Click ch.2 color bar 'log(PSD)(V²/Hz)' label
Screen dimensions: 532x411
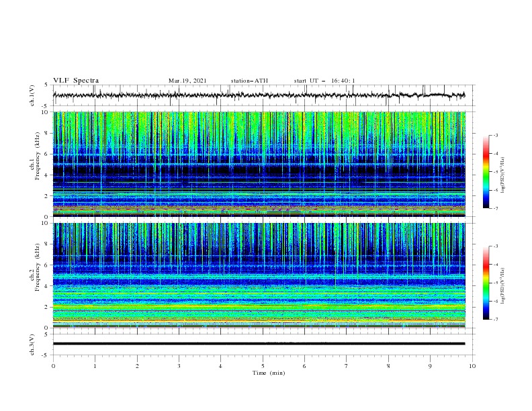[503, 286]
